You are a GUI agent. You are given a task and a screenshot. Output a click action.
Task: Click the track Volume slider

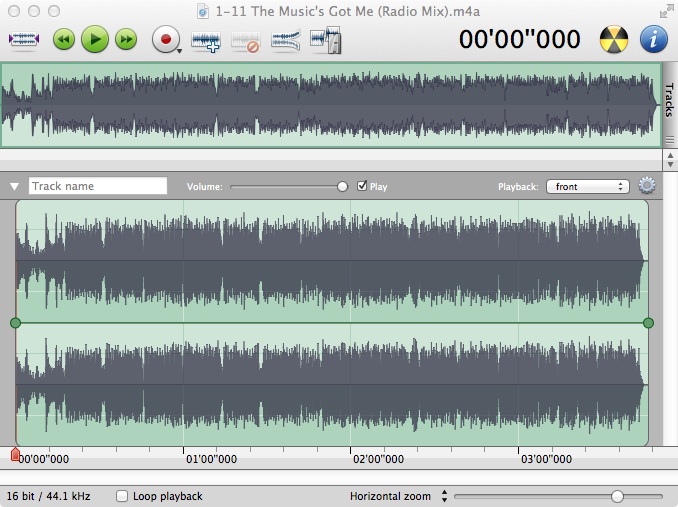288,186
